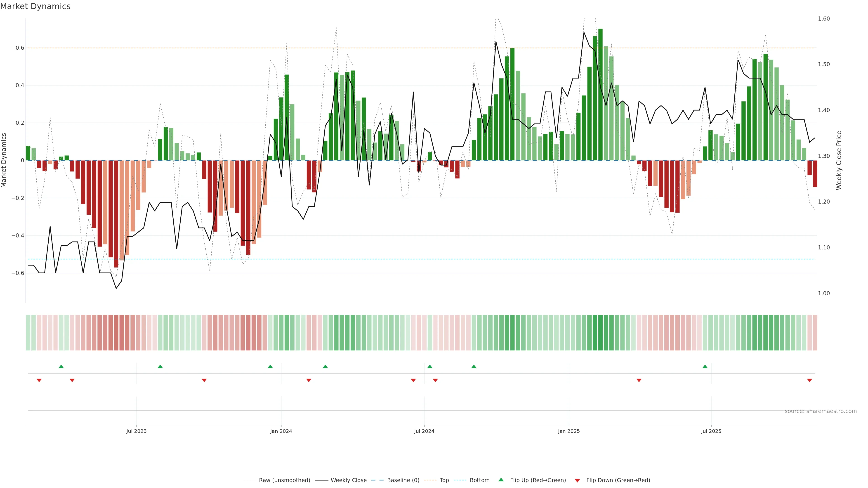Toggle the Top legend entry
The width and height of the screenshot is (868, 488).
(444, 480)
